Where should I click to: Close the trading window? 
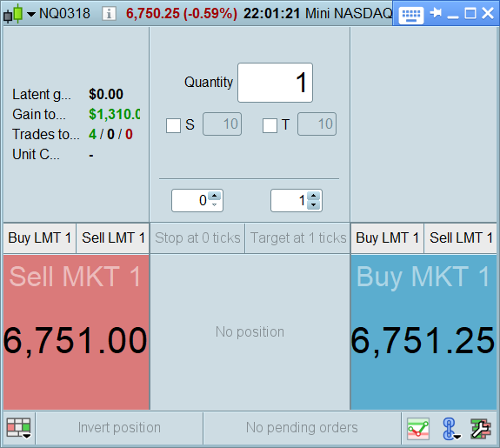pos(488,13)
